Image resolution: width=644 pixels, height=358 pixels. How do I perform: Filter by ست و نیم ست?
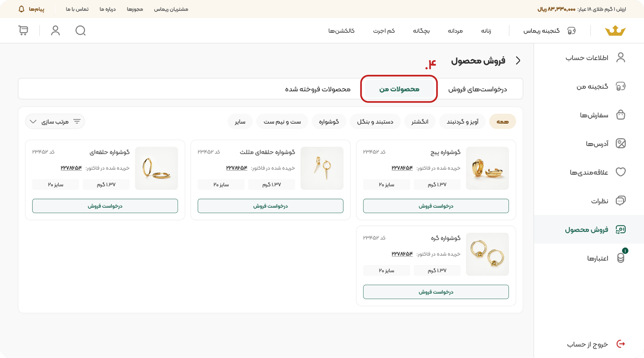(282, 122)
